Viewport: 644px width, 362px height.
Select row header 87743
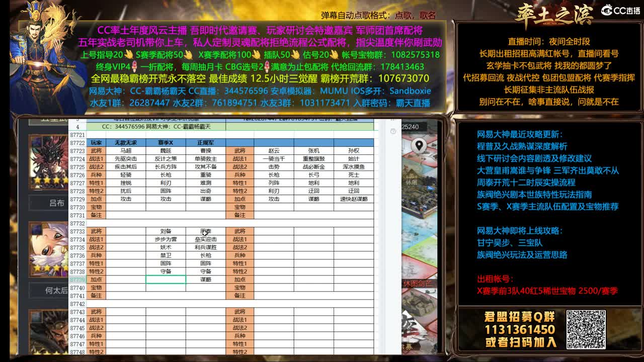coord(77,312)
